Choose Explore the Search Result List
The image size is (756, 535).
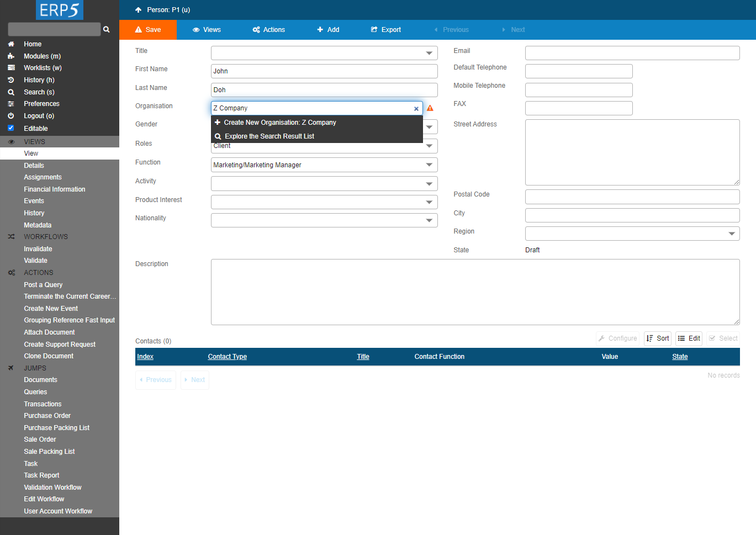pyautogui.click(x=317, y=136)
